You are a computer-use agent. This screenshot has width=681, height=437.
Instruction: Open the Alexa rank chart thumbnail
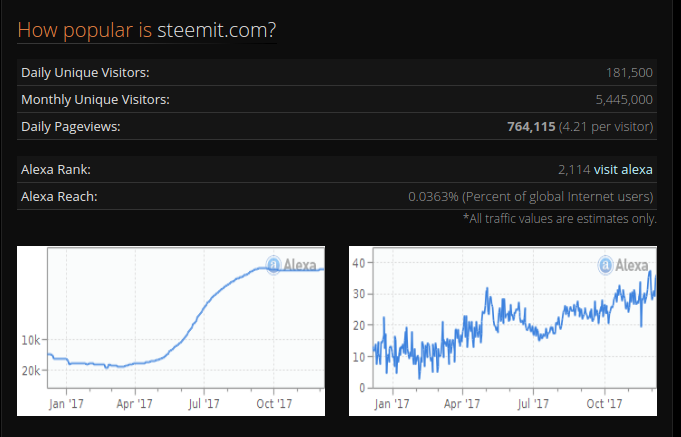coord(171,331)
